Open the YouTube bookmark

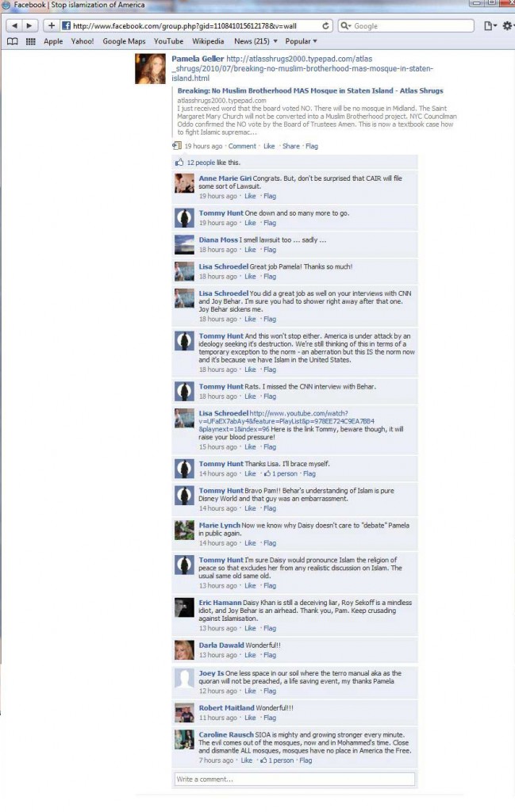pos(168,41)
